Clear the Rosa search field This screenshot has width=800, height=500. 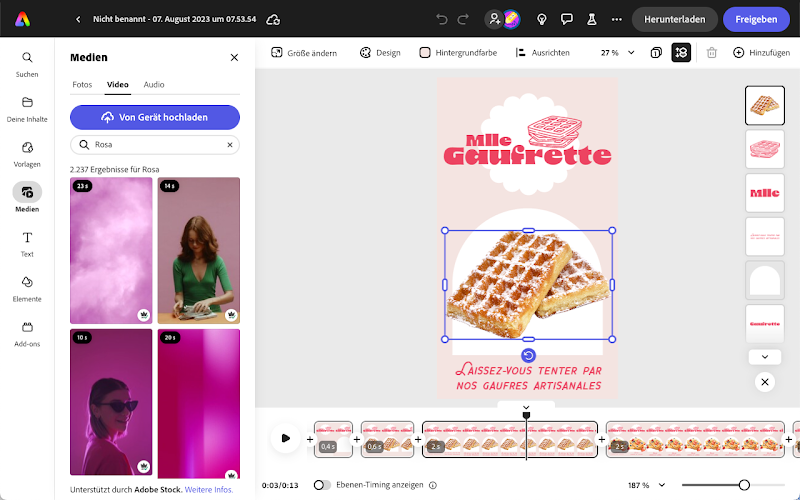[230, 145]
